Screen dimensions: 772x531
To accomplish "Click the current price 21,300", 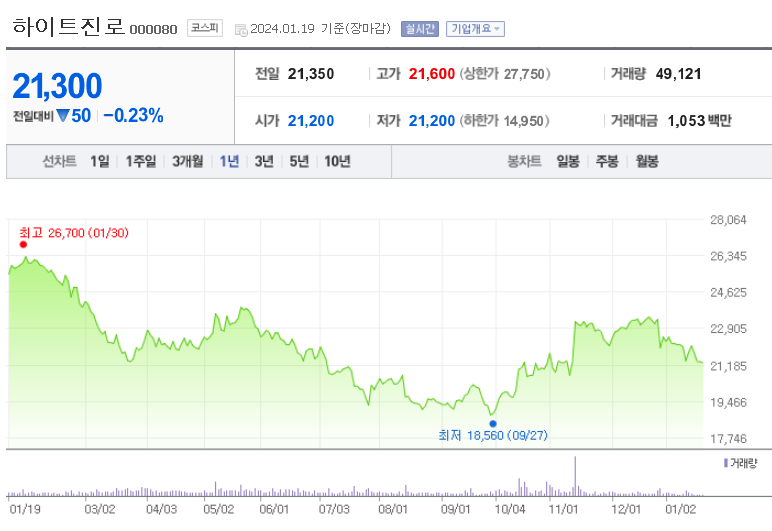I will [x=57, y=86].
